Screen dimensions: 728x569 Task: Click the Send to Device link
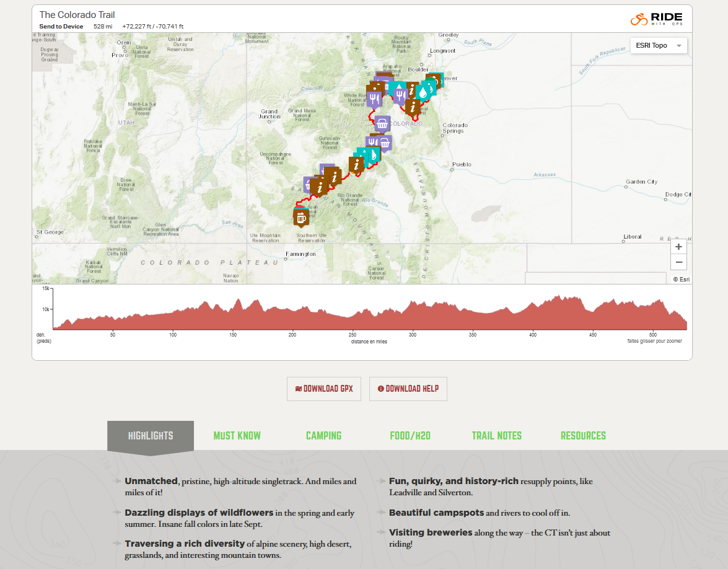[x=61, y=27]
